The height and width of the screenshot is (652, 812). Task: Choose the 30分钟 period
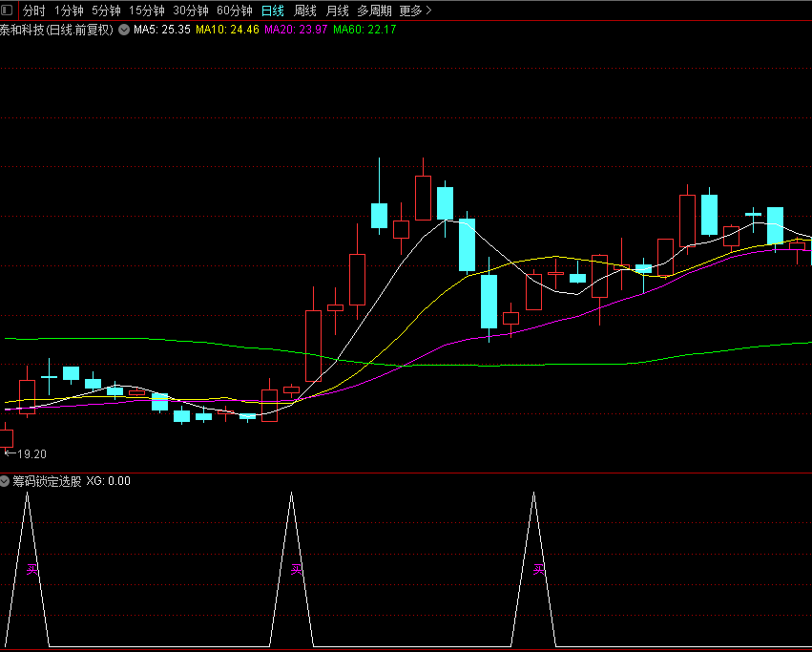[x=191, y=11]
